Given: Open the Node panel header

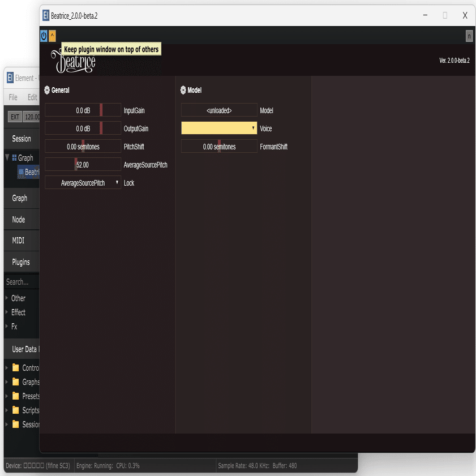Looking at the screenshot, I should click(22, 220).
